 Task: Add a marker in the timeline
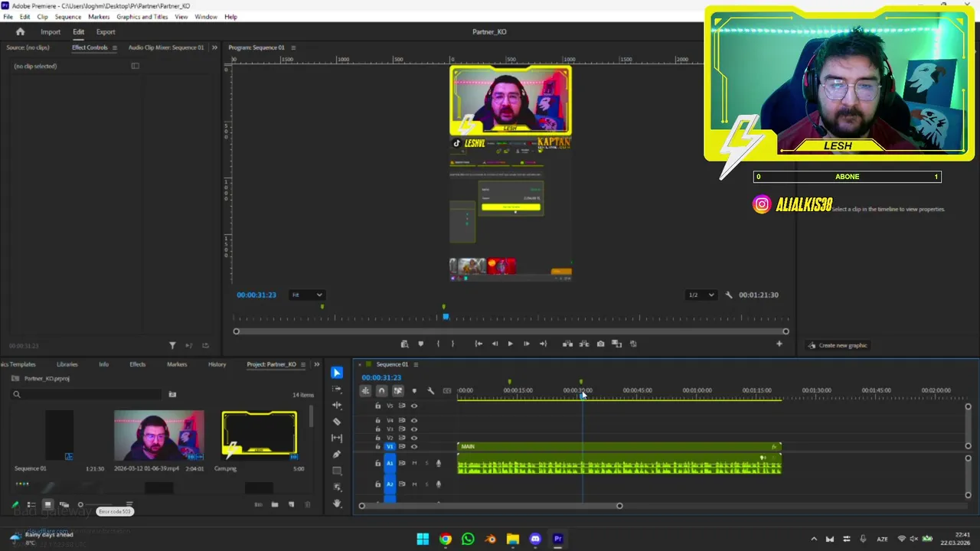[x=414, y=391]
